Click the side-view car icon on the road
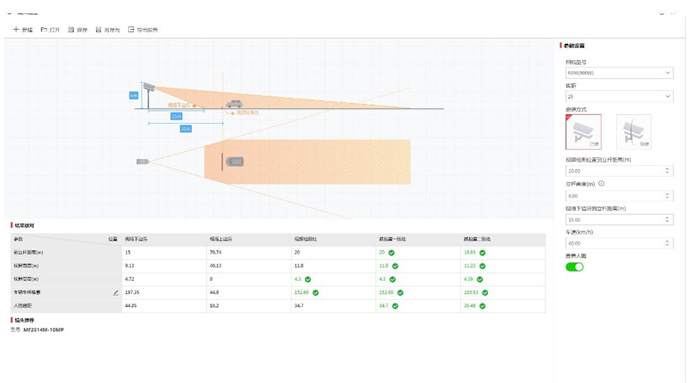The height and width of the screenshot is (383, 690). click(234, 104)
